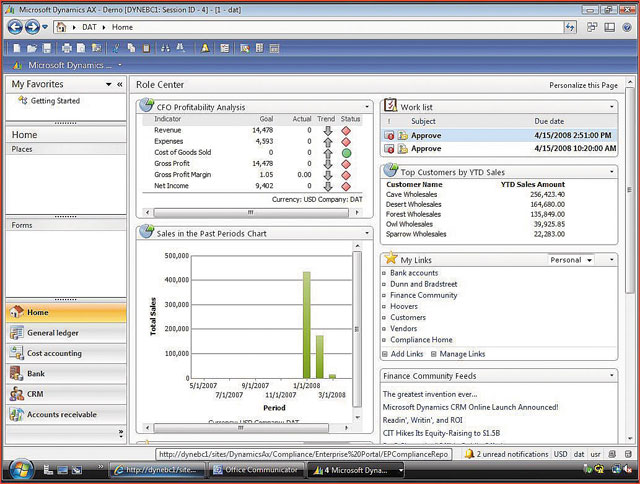Sort by the Due date column header
Image resolution: width=640 pixels, height=484 pixels.
click(549, 121)
